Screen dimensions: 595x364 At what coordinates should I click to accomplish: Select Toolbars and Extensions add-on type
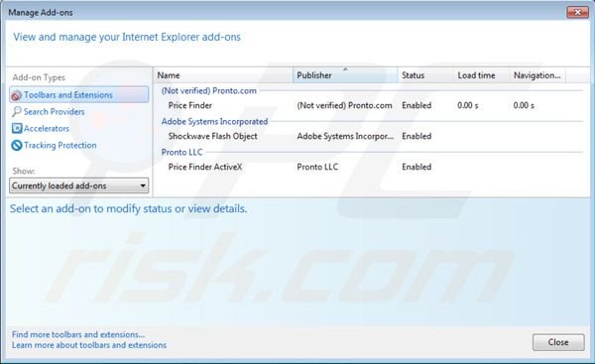click(79, 95)
